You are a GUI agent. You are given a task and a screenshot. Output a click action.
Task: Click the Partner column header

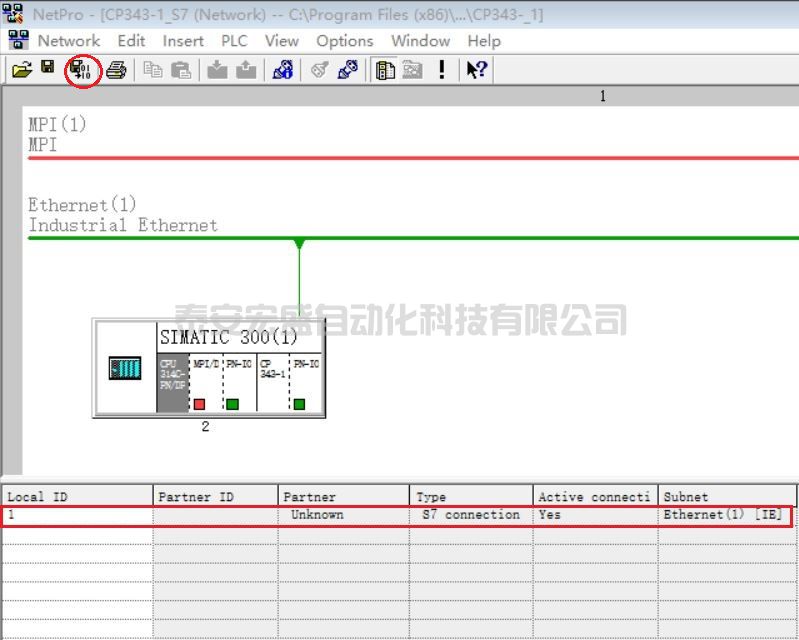(343, 496)
